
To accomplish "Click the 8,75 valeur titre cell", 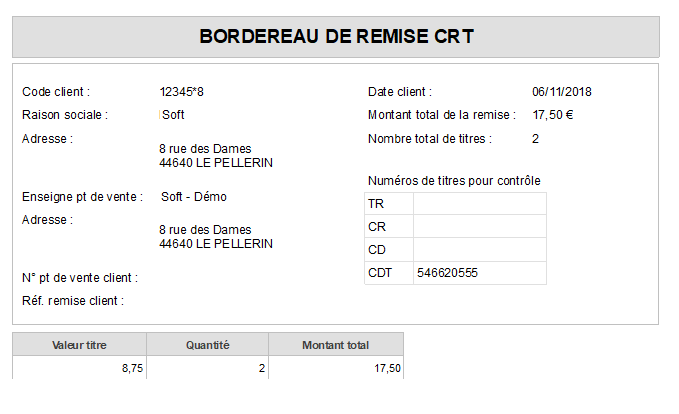I will click(79, 368).
